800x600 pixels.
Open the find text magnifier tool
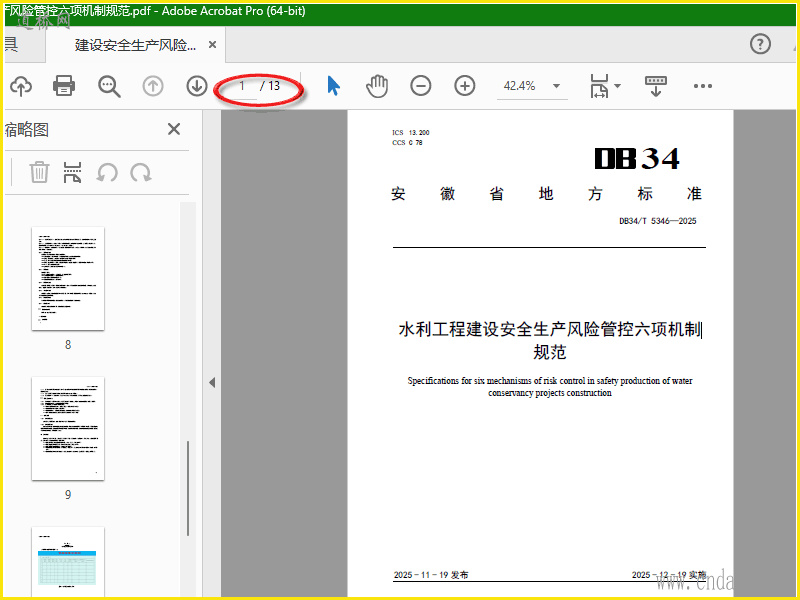point(109,86)
